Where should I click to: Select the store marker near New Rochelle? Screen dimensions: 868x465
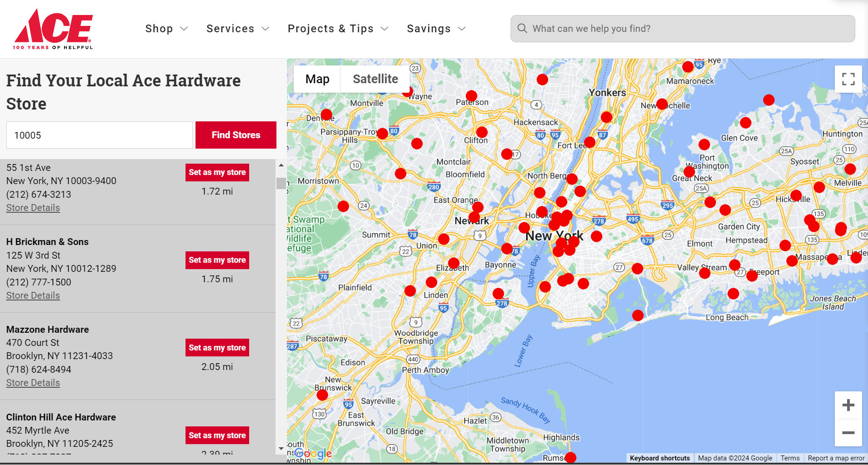[x=662, y=104]
